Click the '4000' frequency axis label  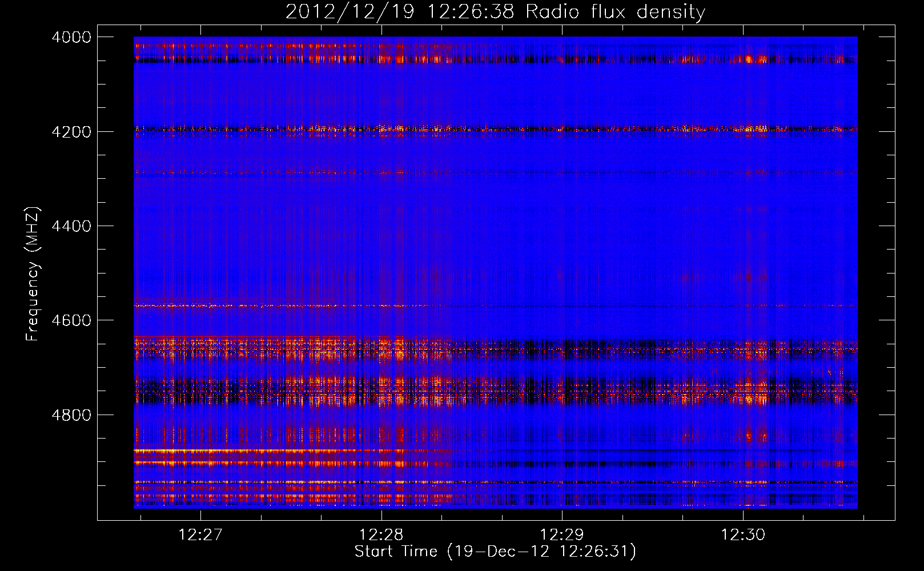click(x=71, y=37)
